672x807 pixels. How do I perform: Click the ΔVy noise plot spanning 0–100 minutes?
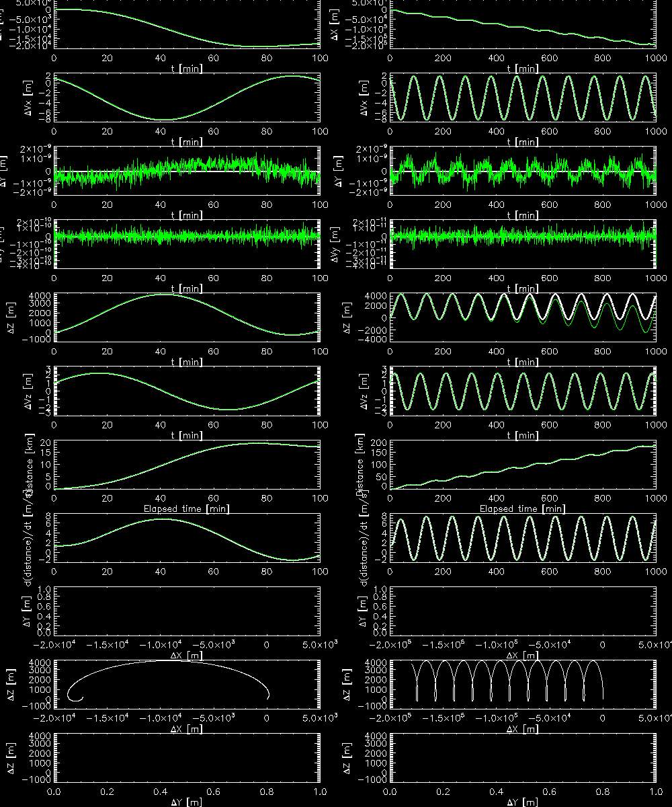(x=186, y=244)
